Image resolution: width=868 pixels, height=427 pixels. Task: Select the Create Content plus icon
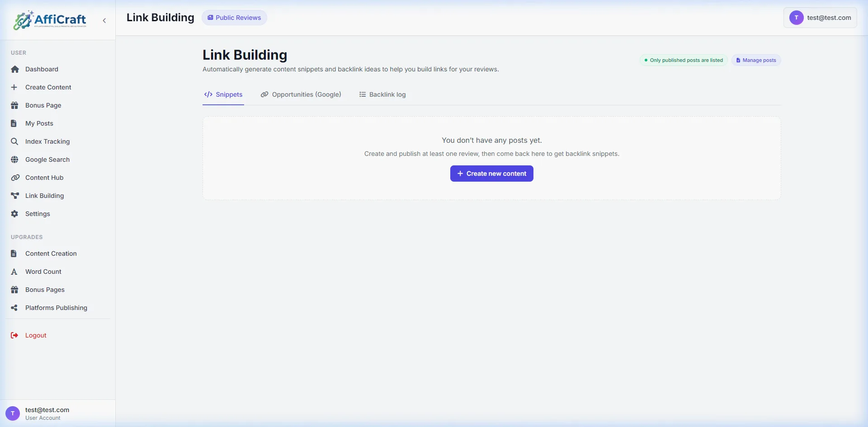(x=15, y=87)
